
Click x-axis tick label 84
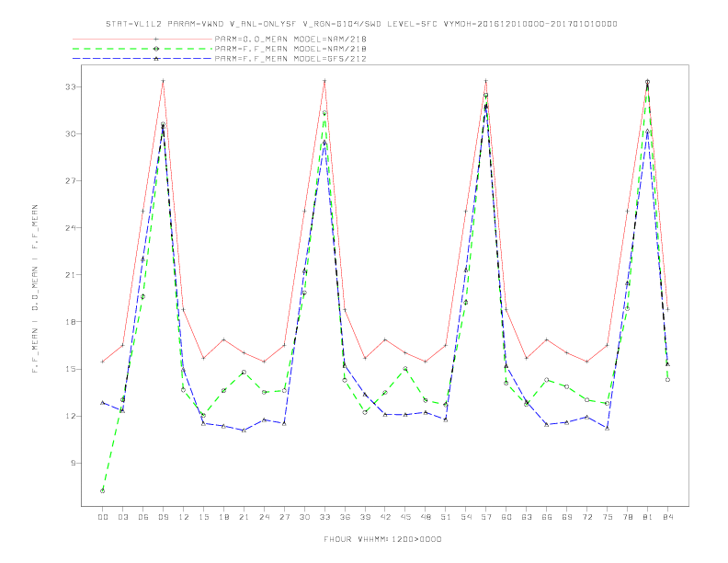click(667, 517)
